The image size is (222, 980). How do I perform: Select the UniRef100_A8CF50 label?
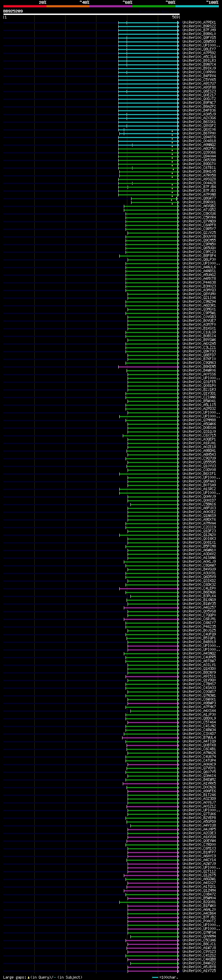[199, 149]
